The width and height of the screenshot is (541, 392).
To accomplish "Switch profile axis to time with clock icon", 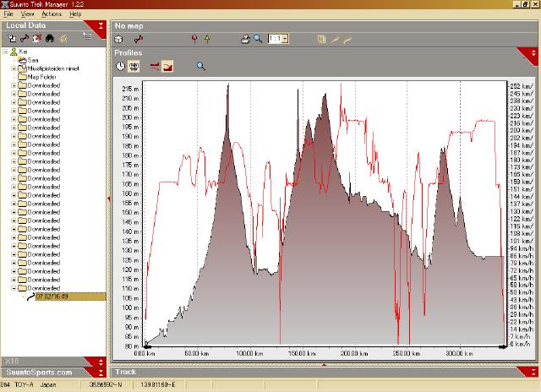I will (120, 66).
